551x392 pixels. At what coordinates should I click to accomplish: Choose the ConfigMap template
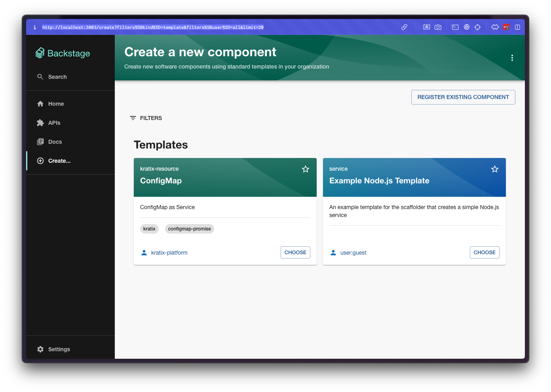295,253
